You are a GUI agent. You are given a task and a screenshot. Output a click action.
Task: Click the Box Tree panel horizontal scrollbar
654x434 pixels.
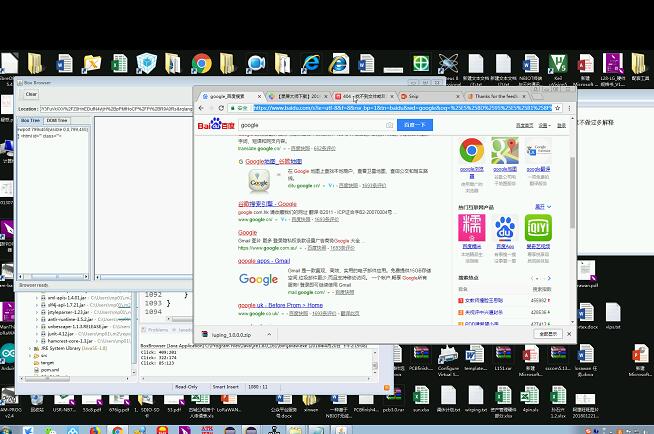[53, 277]
